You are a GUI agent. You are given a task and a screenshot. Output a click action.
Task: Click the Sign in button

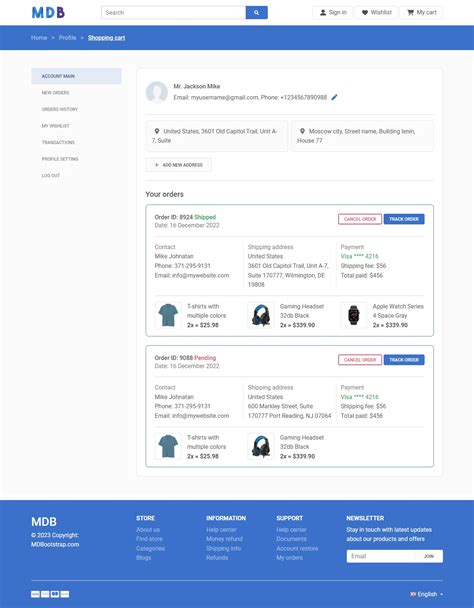point(333,12)
